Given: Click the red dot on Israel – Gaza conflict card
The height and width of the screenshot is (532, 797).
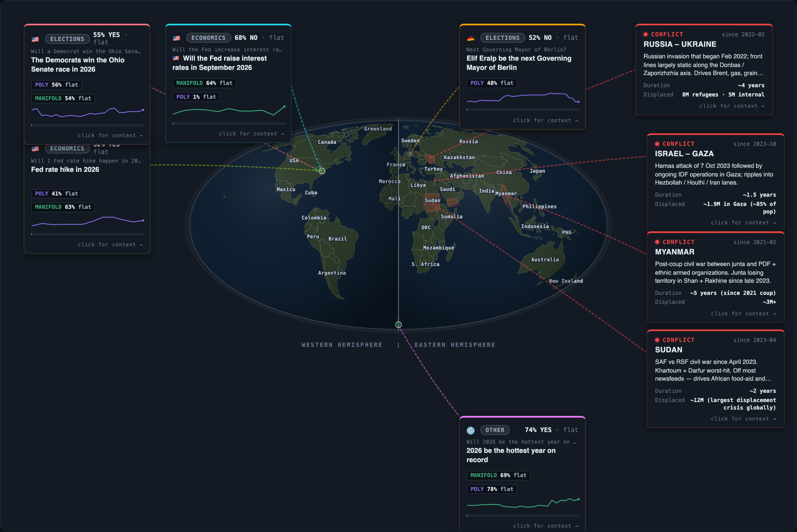Looking at the screenshot, I should point(657,144).
